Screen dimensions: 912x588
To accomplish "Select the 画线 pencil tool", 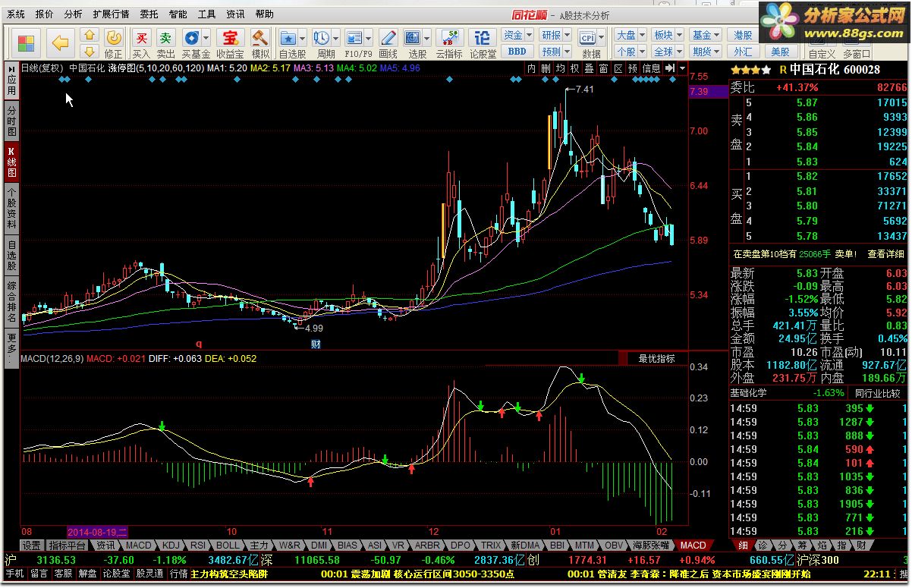I will (x=388, y=43).
